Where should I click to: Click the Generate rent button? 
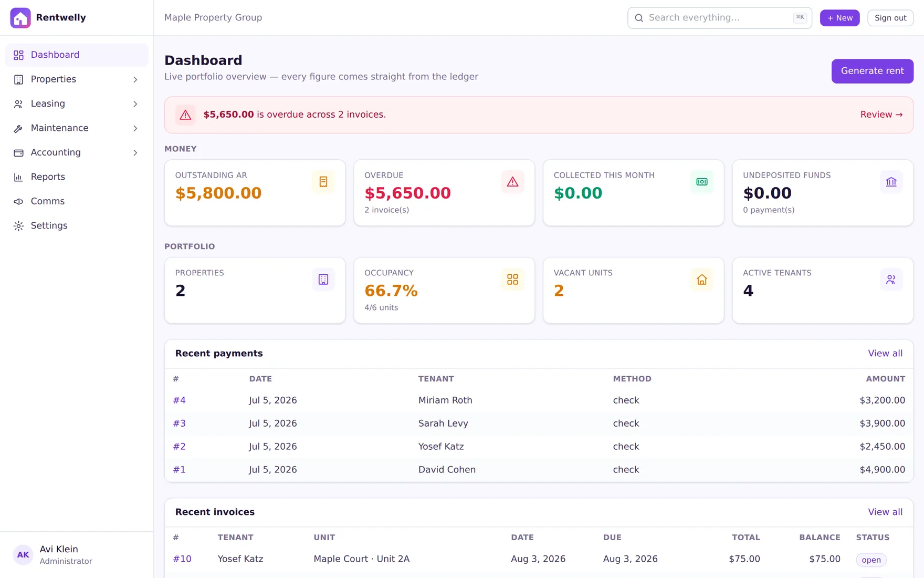click(x=872, y=71)
